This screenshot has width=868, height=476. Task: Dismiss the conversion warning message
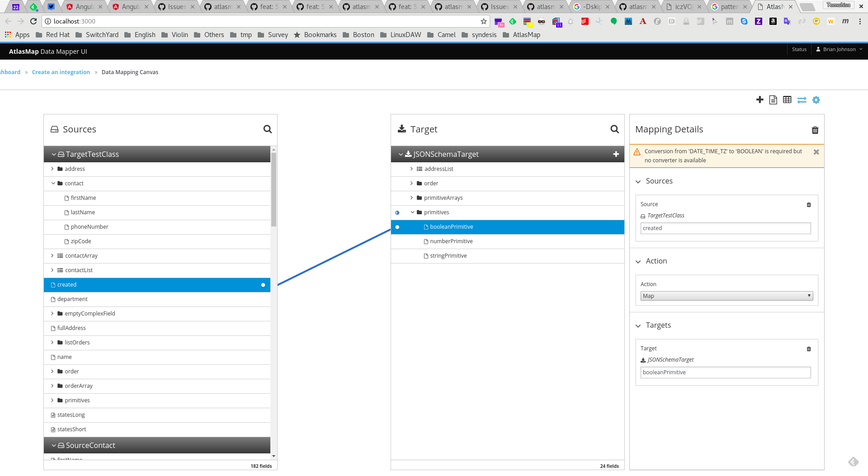pos(816,152)
